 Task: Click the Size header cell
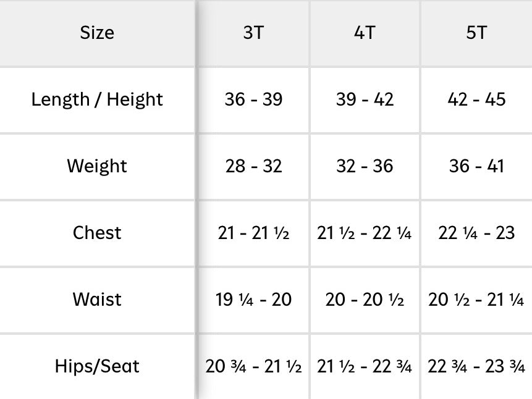point(97,33)
